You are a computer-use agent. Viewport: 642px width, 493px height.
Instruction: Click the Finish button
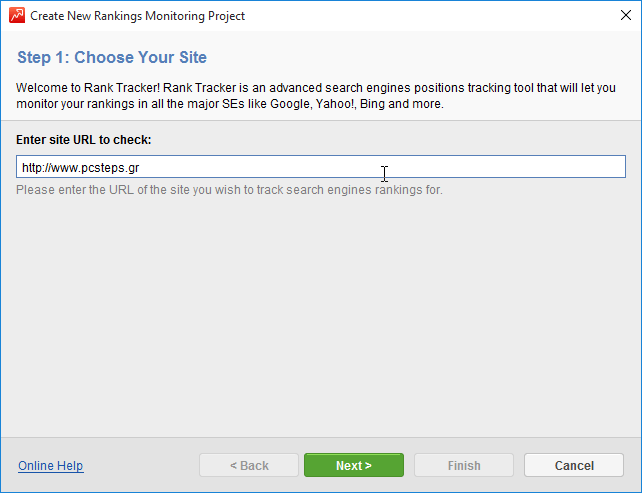tap(463, 466)
